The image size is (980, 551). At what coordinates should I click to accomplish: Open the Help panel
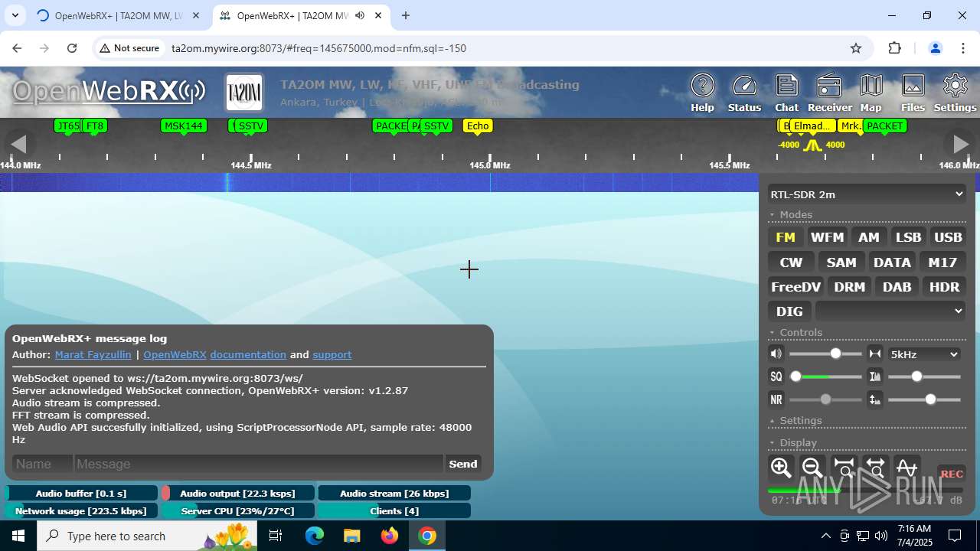point(702,93)
